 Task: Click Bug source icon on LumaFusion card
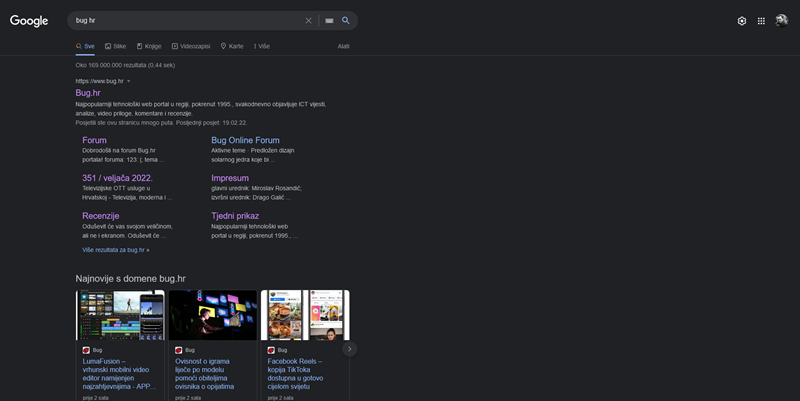pyautogui.click(x=86, y=350)
